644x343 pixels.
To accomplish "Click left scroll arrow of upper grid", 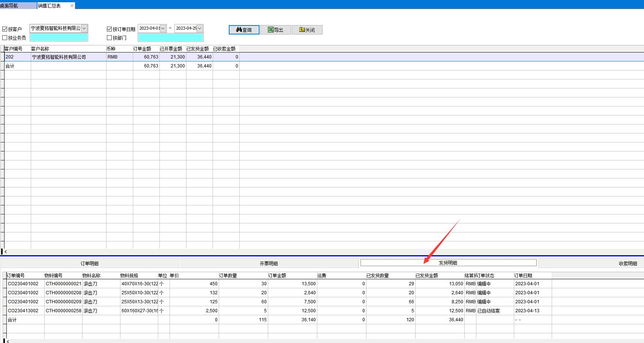I will click(6, 252).
